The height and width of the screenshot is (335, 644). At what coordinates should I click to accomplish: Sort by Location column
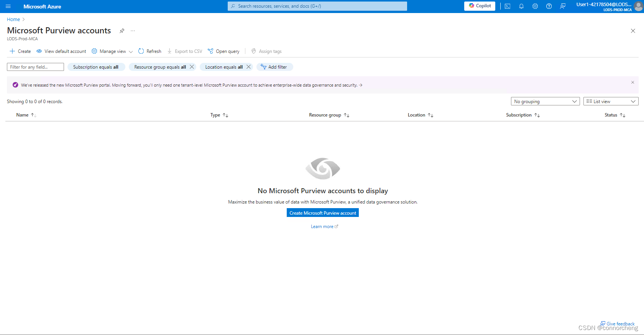click(421, 115)
